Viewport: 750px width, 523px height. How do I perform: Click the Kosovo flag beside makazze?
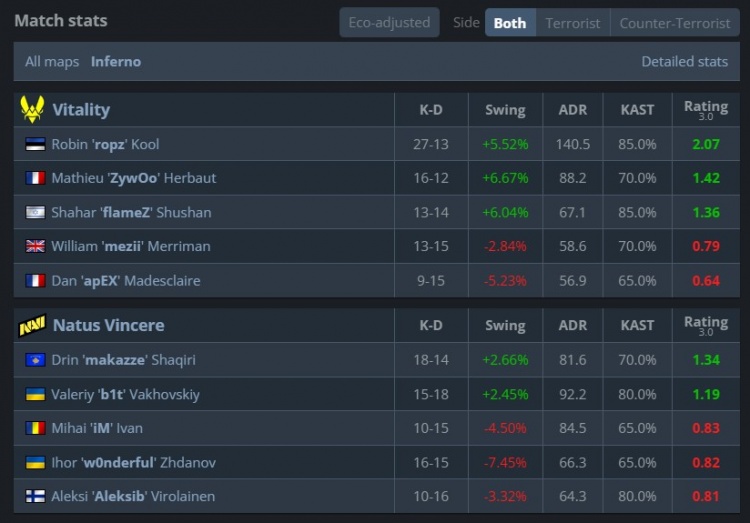tap(35, 360)
